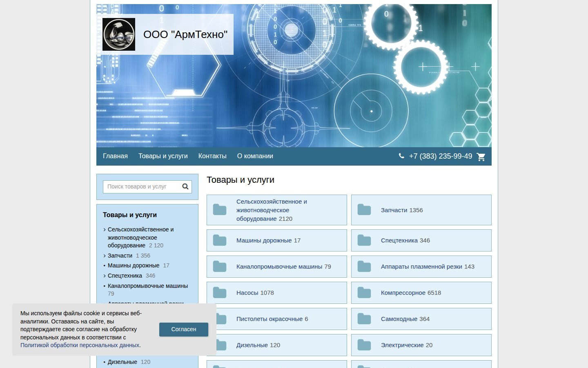The height and width of the screenshot is (368, 588).
Task: Click the magnifying glass search icon
Action: coord(185,186)
